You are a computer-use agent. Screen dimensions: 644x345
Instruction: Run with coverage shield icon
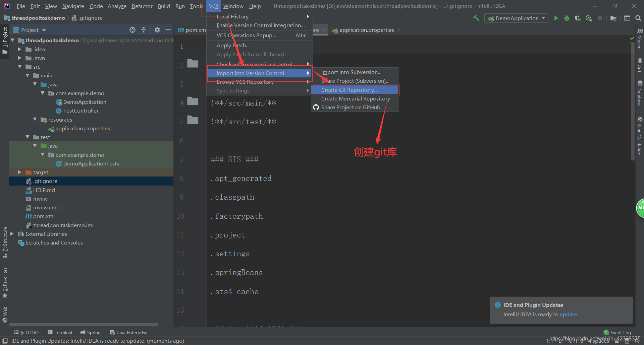578,18
